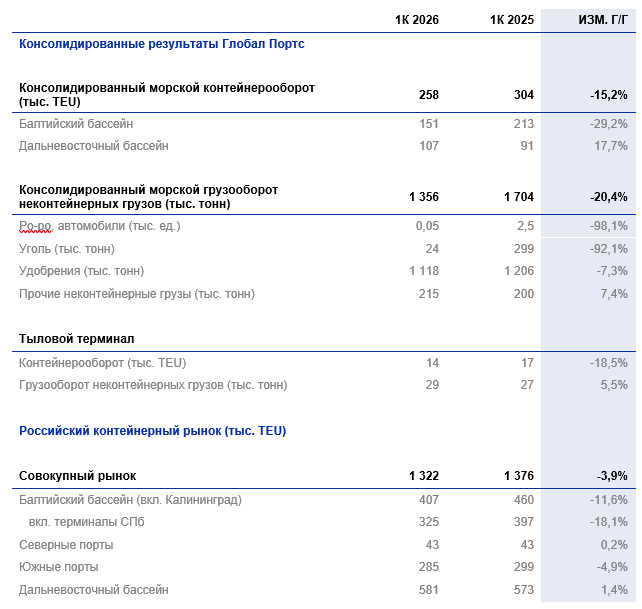Click the "Контейнерооборот (тыс. TEU)" row label

pyautogui.click(x=102, y=362)
